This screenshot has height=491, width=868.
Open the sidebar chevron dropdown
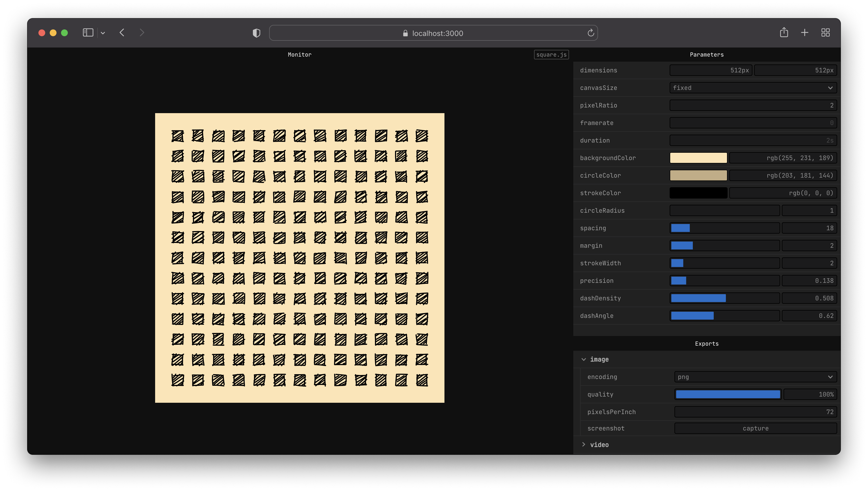(103, 33)
